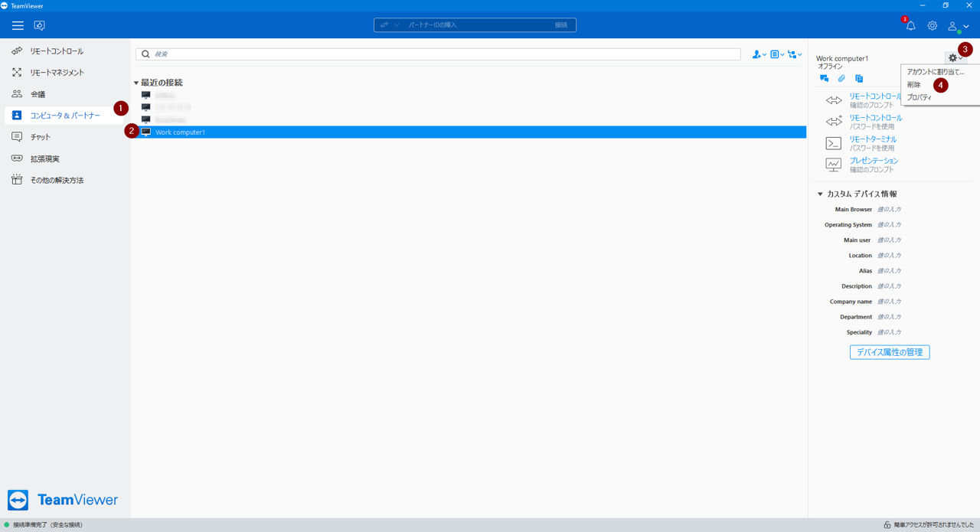Screen dimensions: 980x532
Task: Open settings with the header gear icon
Action: (x=933, y=25)
